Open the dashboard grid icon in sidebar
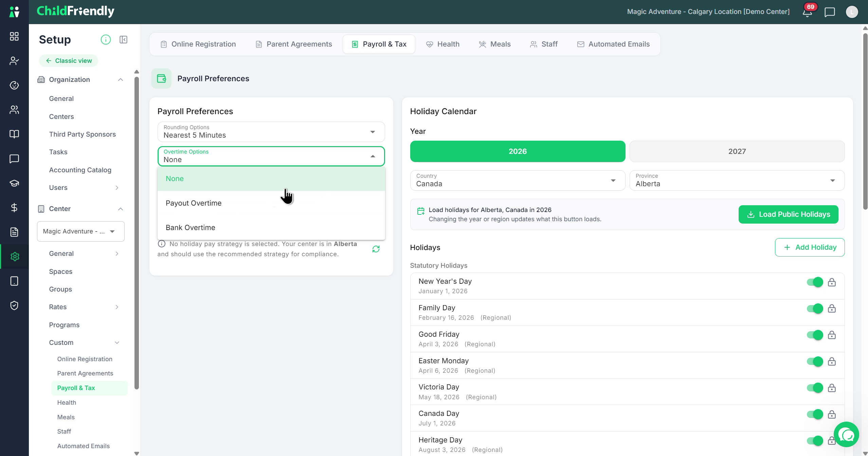The height and width of the screenshot is (456, 868). pyautogui.click(x=14, y=36)
